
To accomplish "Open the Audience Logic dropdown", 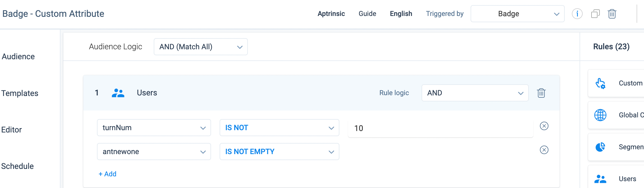I will coord(201,47).
